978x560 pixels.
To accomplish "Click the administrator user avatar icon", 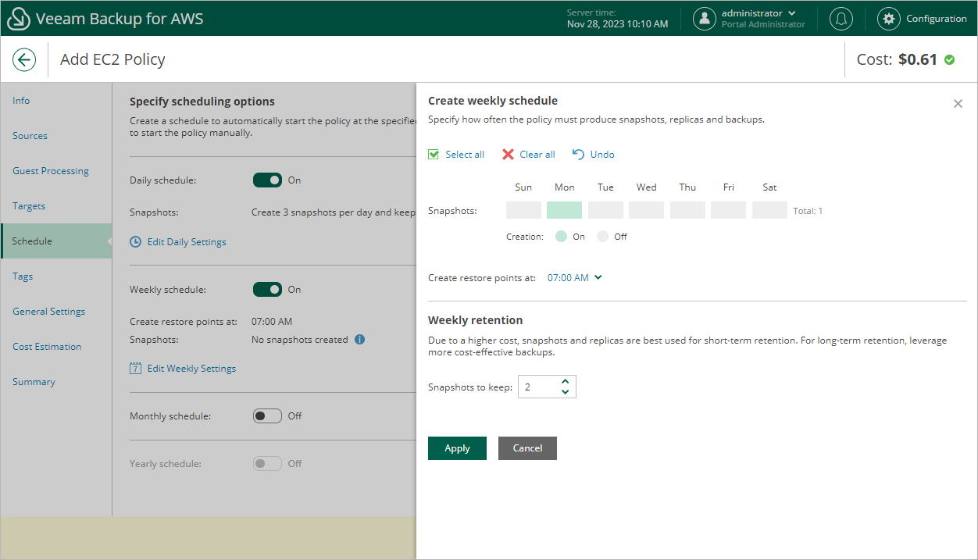I will (x=705, y=19).
